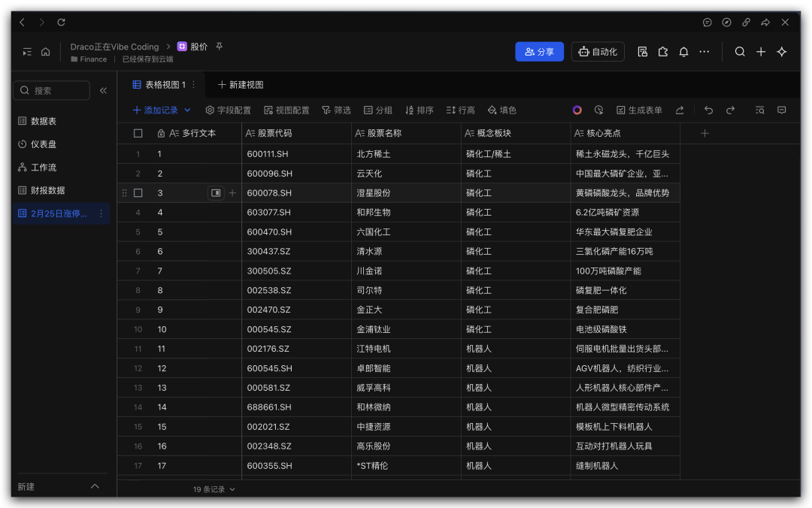Check the checkbox for row 3

[x=138, y=193]
